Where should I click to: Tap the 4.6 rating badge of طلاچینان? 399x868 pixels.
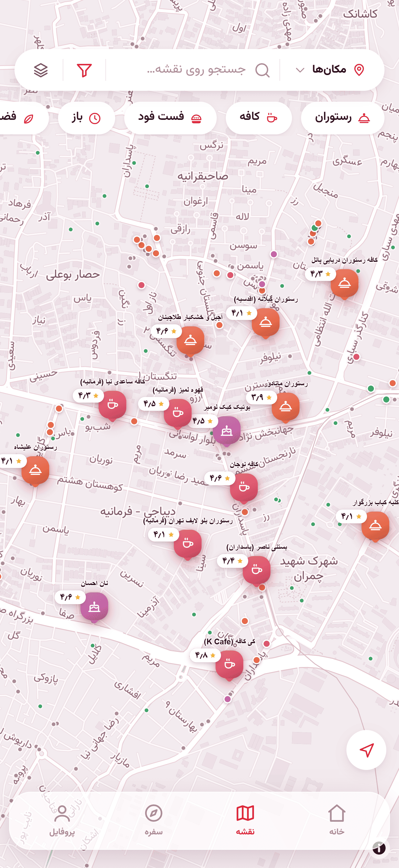pyautogui.click(x=166, y=331)
